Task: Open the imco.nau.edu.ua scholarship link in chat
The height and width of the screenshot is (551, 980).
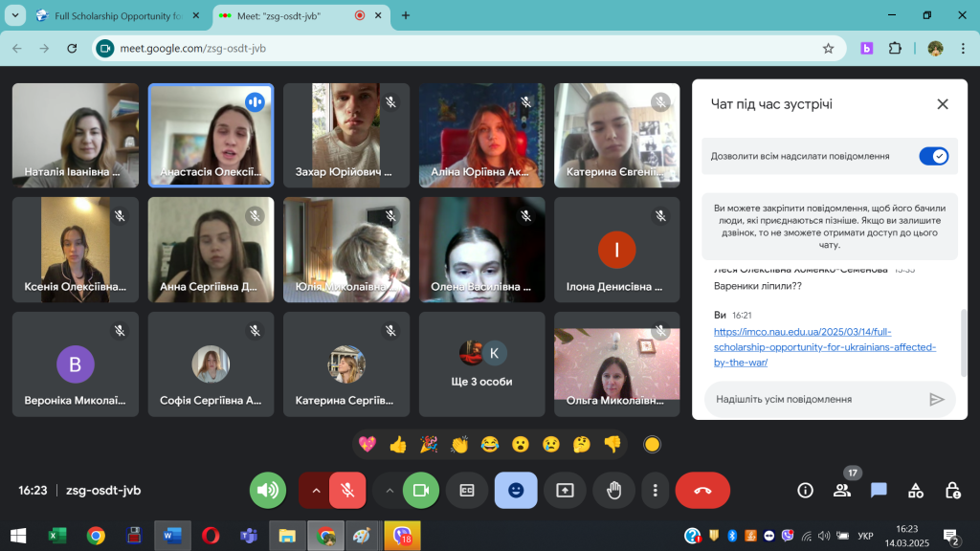Action: point(824,347)
